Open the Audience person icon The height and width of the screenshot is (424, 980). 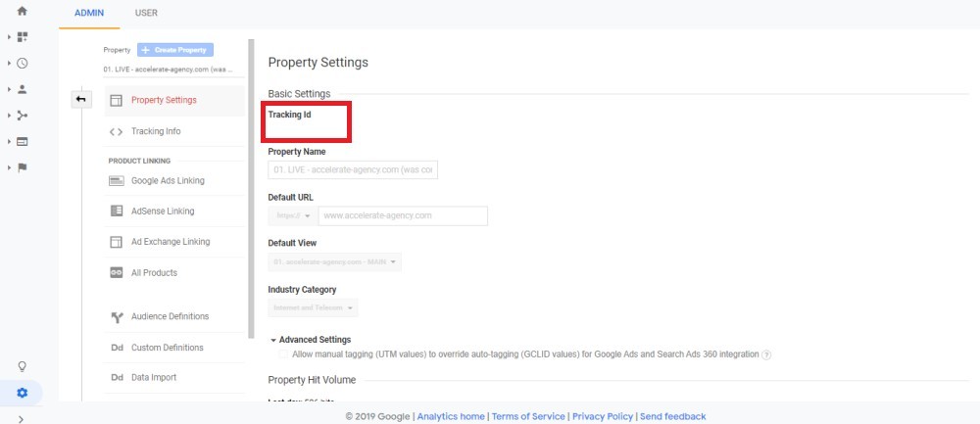pyautogui.click(x=22, y=89)
